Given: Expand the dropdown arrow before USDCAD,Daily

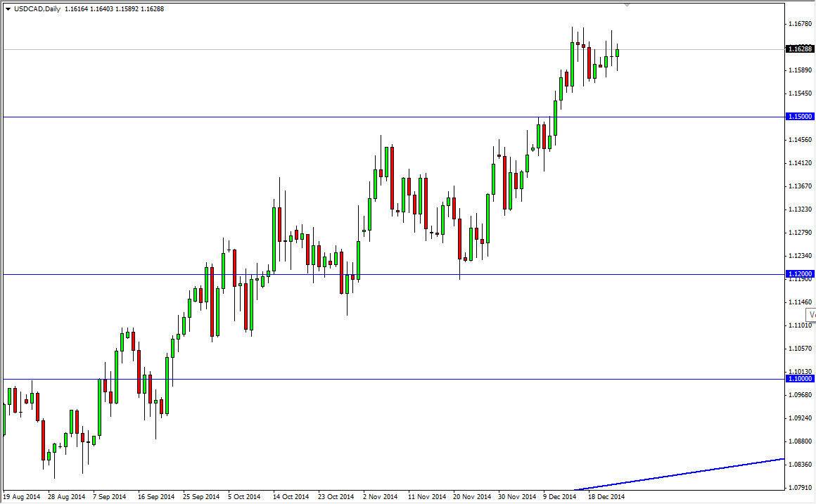Looking at the screenshot, I should 7,10.
